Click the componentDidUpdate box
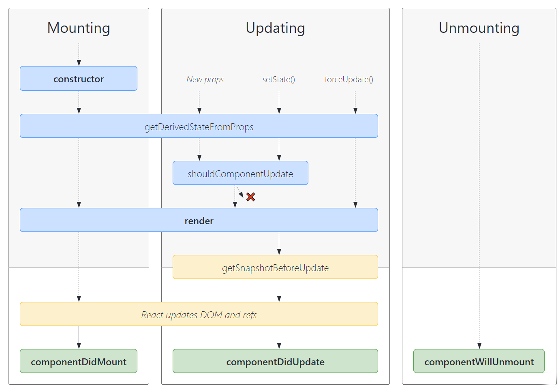Screen dimensions: 558x392 (275, 361)
